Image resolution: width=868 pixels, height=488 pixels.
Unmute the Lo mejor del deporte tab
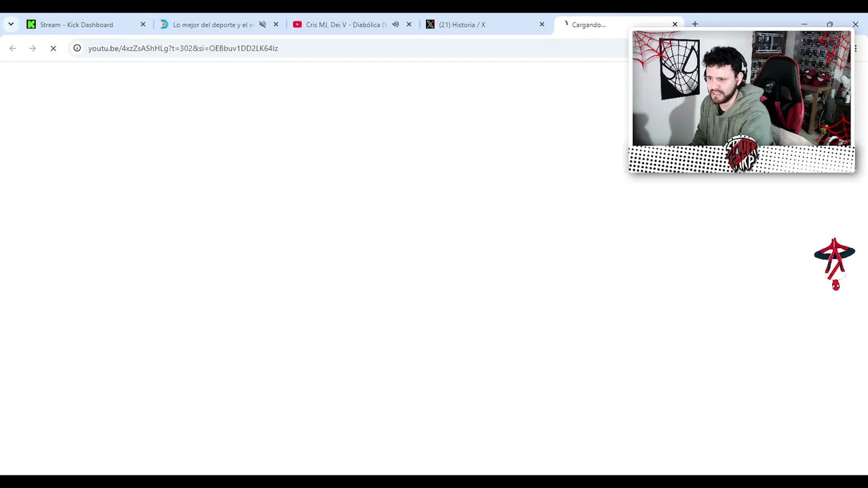tap(262, 24)
